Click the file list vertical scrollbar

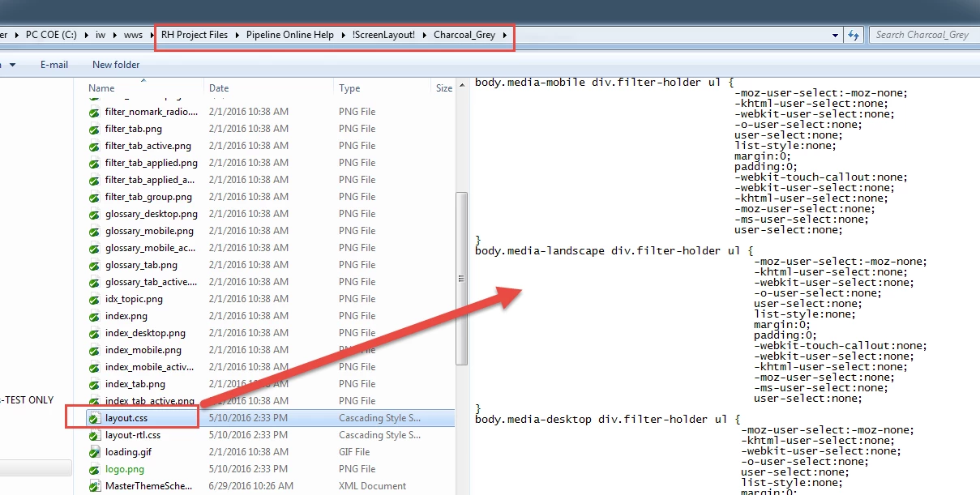point(461,278)
